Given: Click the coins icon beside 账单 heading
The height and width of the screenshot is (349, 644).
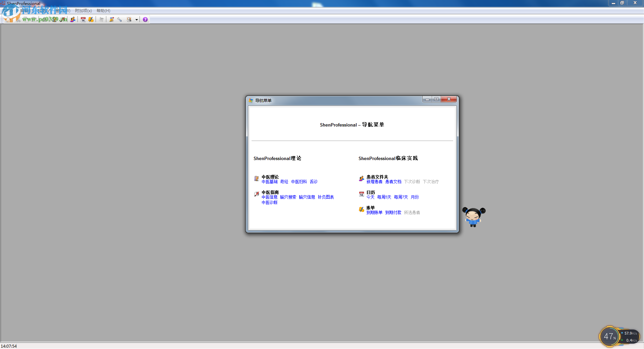Looking at the screenshot, I should pos(362,209).
